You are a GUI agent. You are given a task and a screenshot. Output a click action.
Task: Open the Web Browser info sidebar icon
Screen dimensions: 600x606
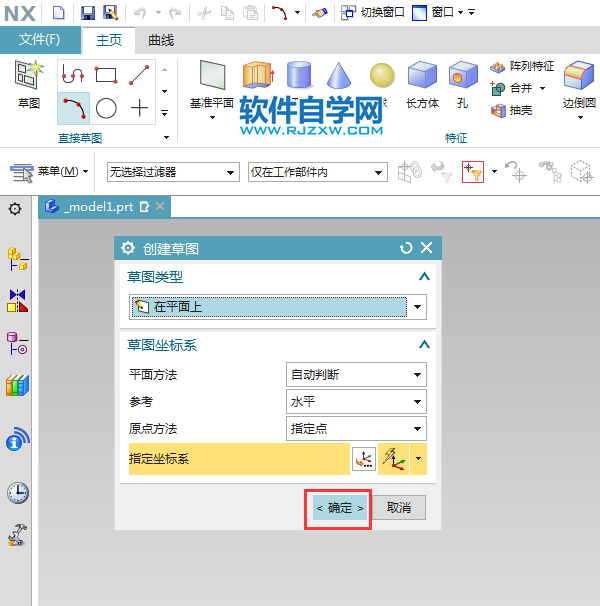click(x=17, y=439)
